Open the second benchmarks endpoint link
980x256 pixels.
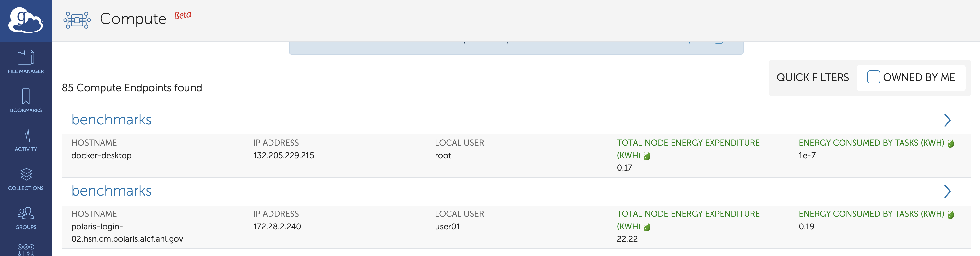click(x=112, y=191)
